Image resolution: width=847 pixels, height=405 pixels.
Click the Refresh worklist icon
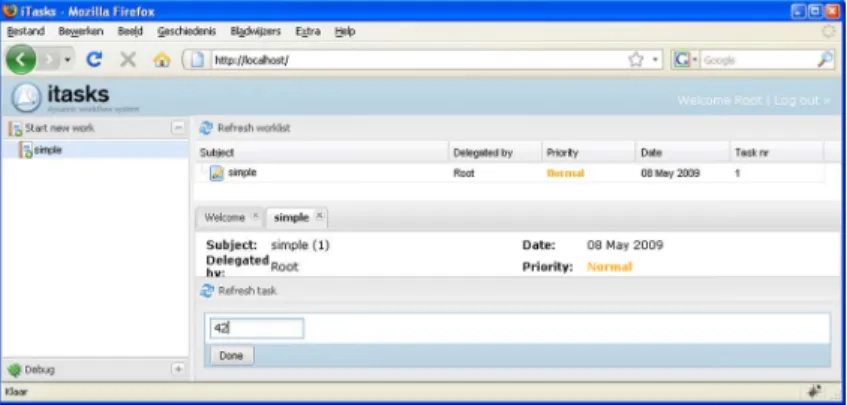coord(206,128)
